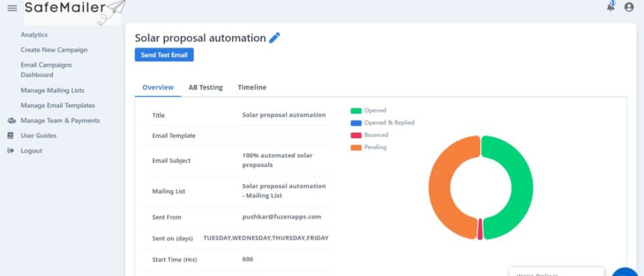Toggle the Bounced red legend swatch
The height and width of the screenshot is (276, 644).
356,135
